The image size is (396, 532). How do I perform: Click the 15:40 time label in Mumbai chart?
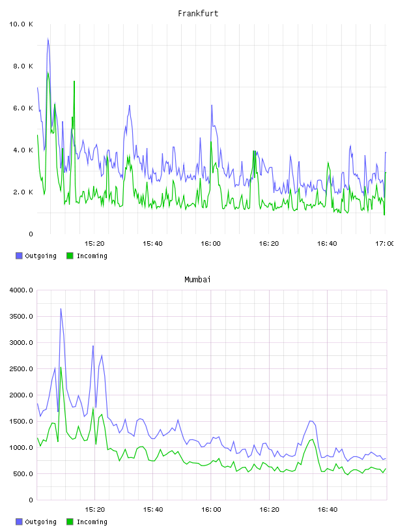coord(153,510)
